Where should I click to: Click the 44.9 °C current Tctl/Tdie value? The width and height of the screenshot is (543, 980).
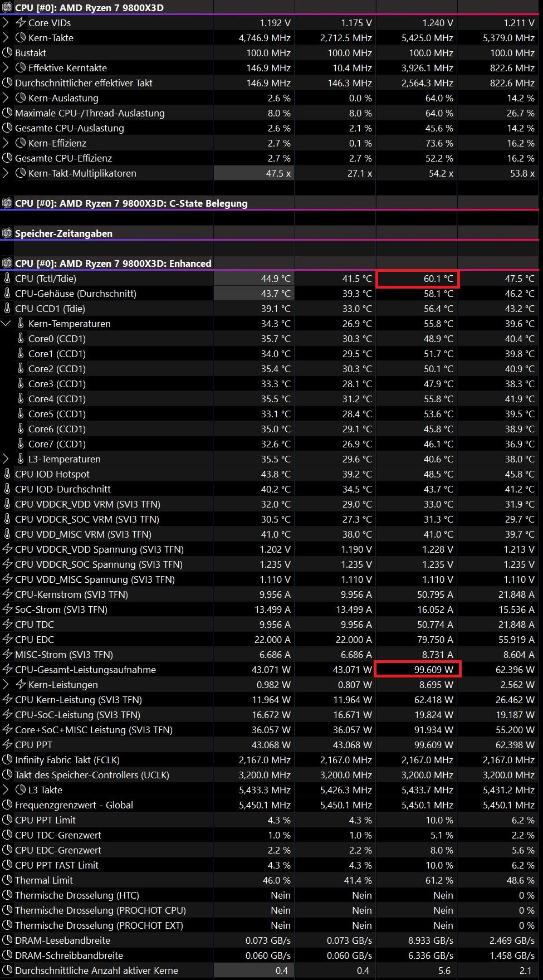(276, 279)
